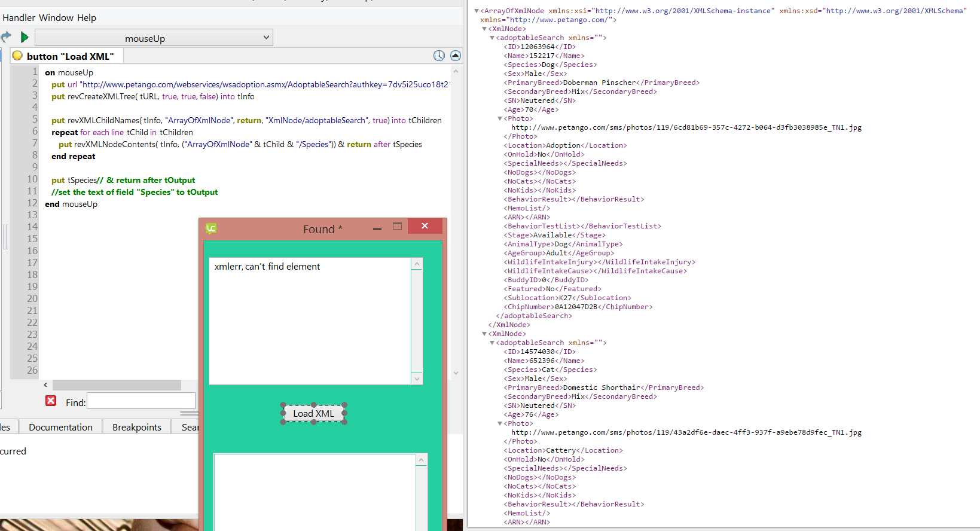Click the LiveCode icon in Found window title
980x531 pixels.
211,228
